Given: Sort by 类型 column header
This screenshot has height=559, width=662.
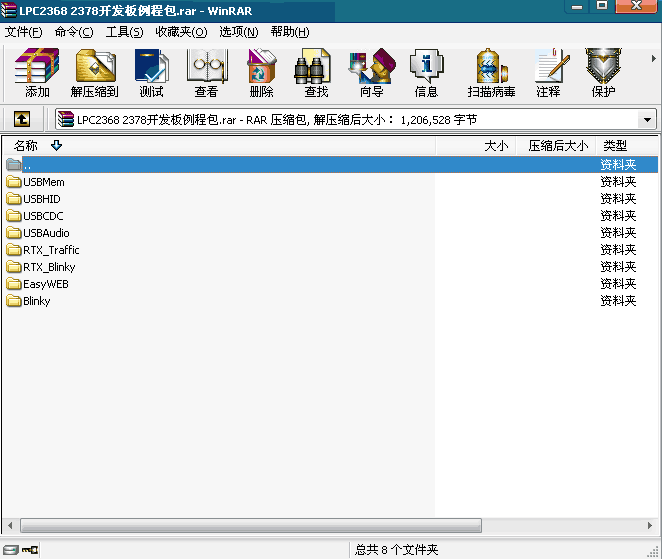Looking at the screenshot, I should click(x=627, y=146).
